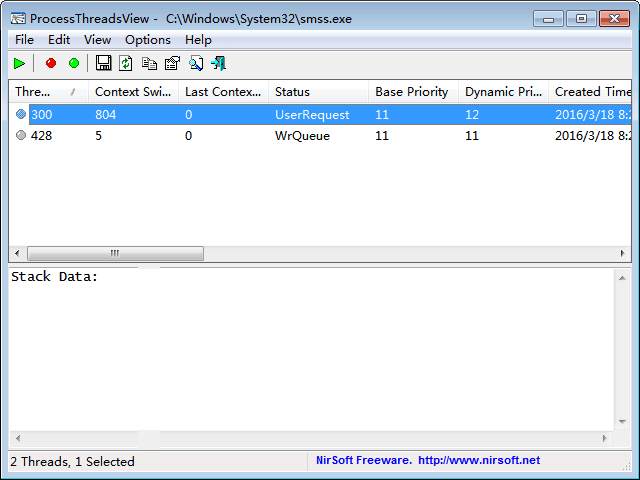Open the nirsoft.net website link
The image size is (640, 480).
tap(478, 460)
